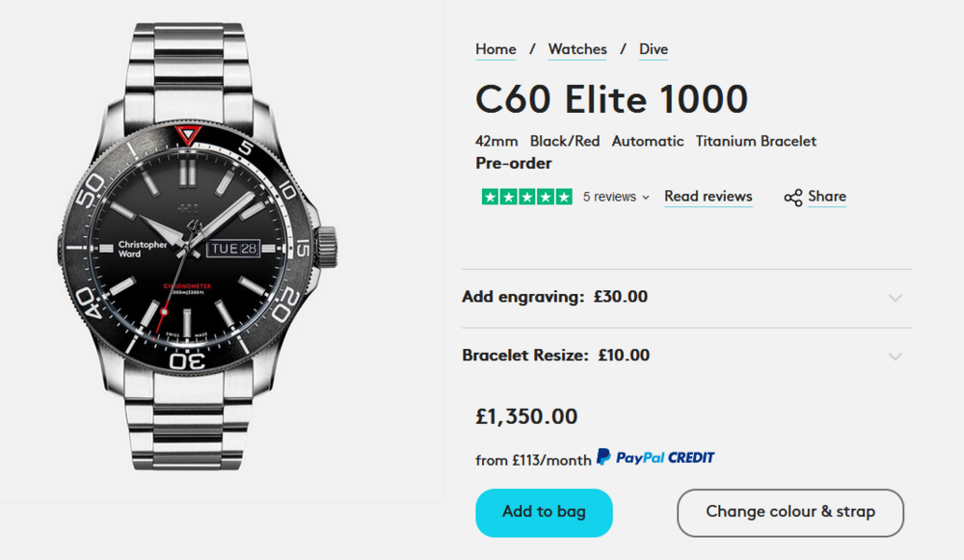Click the 'from £113/month' finance text
Image resolution: width=964 pixels, height=560 pixels.
533,460
